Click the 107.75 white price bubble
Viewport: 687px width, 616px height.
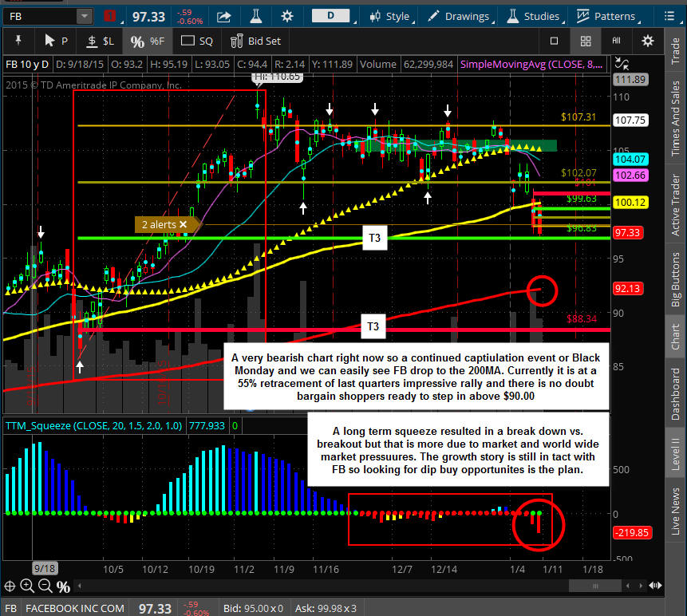coord(630,120)
